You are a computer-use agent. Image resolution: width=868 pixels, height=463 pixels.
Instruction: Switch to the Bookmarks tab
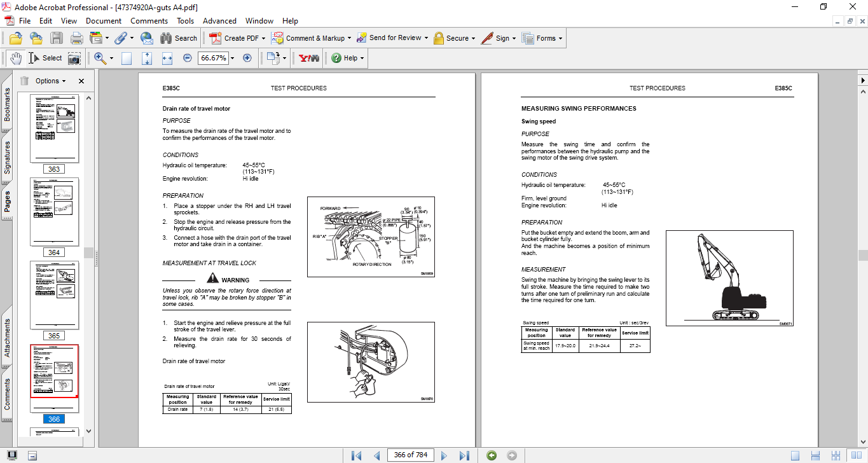click(7, 104)
